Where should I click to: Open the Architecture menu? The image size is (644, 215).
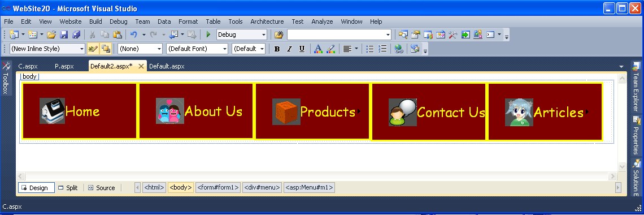point(267,21)
